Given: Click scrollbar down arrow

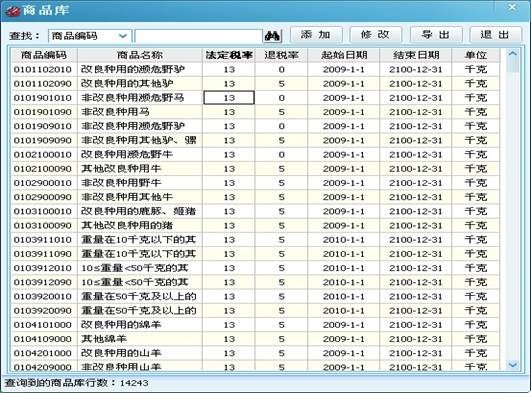Looking at the screenshot, I should pos(513,365).
